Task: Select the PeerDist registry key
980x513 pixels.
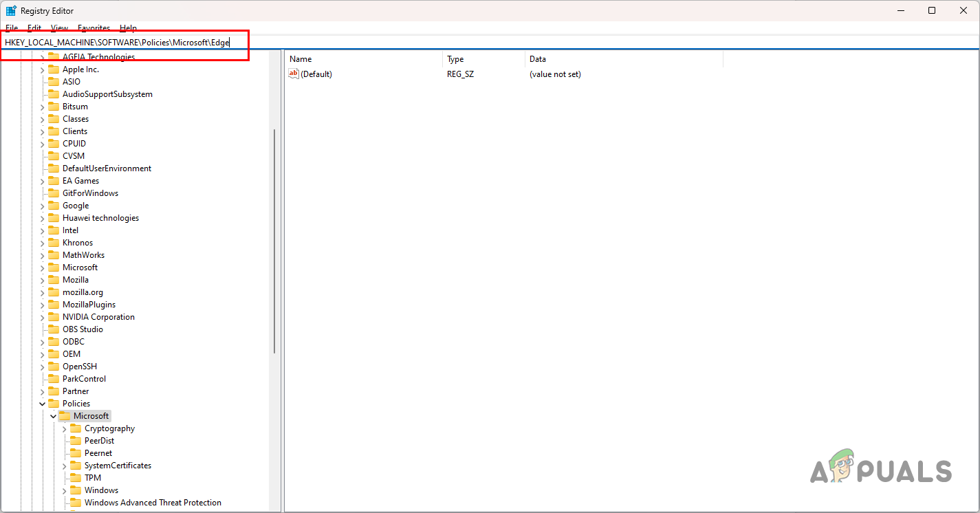Action: pyautogui.click(x=100, y=440)
